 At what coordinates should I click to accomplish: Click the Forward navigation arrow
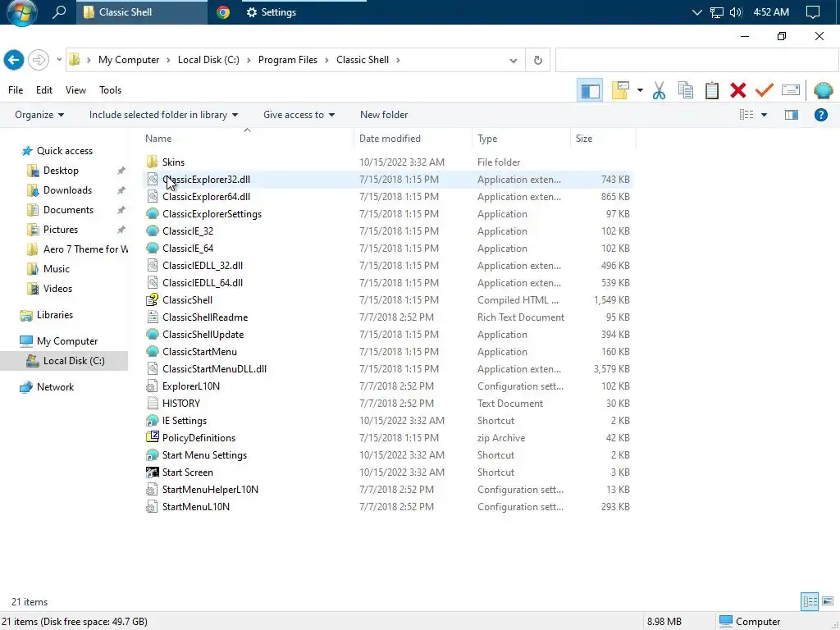[x=38, y=60]
